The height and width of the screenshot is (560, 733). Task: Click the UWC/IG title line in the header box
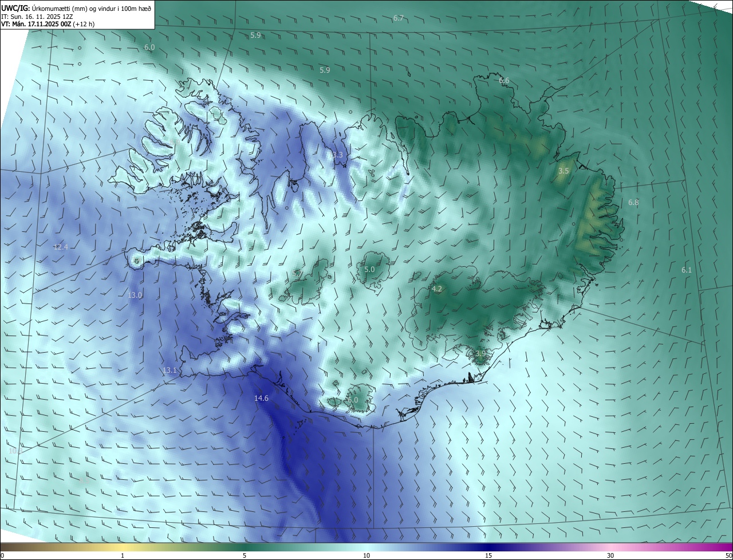(76, 8)
